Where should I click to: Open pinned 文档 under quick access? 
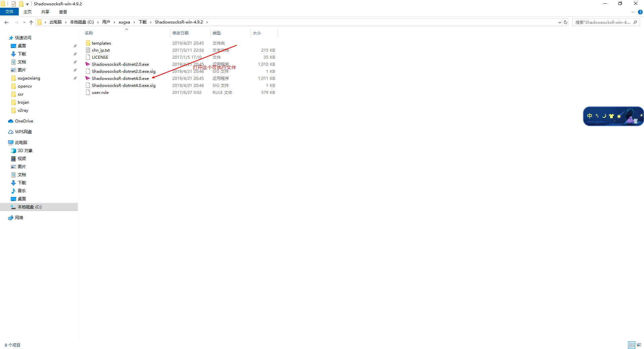(22, 62)
